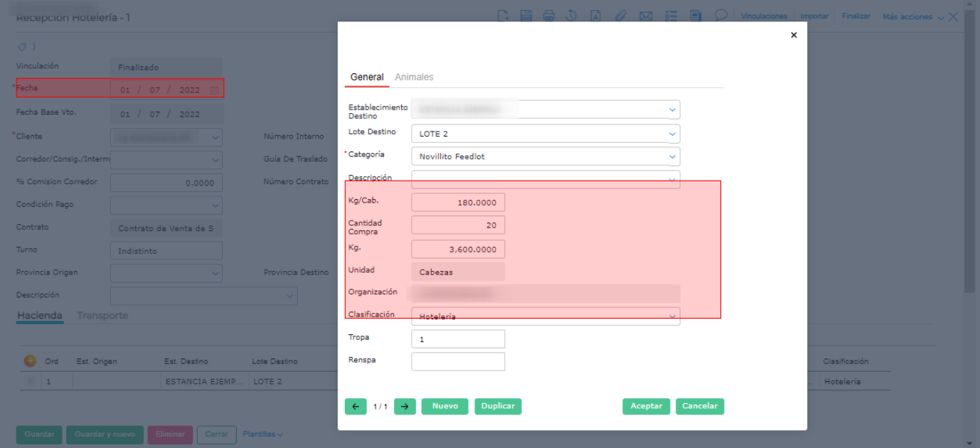
Task: Click the Duplicar button
Action: point(498,406)
